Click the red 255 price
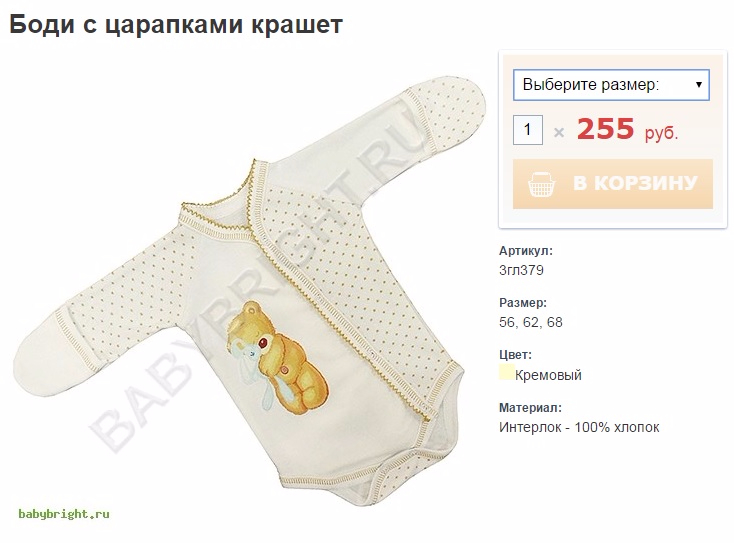The image size is (734, 543). 605,129
